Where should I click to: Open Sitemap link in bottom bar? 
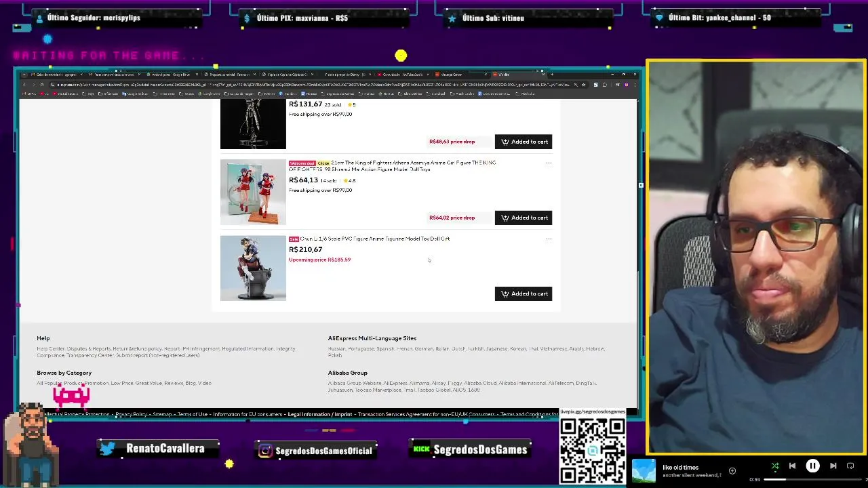point(162,414)
